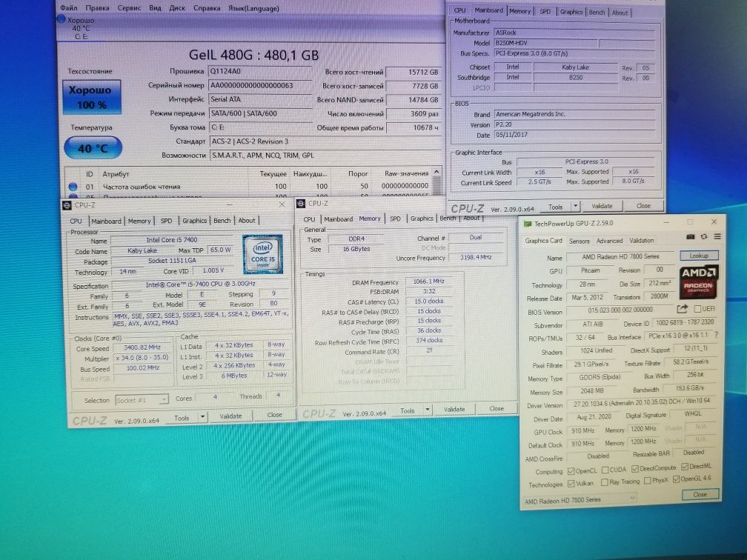This screenshot has height=560, width=747.
Task: Toggle the Vulkan checkbox
Action: pyautogui.click(x=571, y=483)
